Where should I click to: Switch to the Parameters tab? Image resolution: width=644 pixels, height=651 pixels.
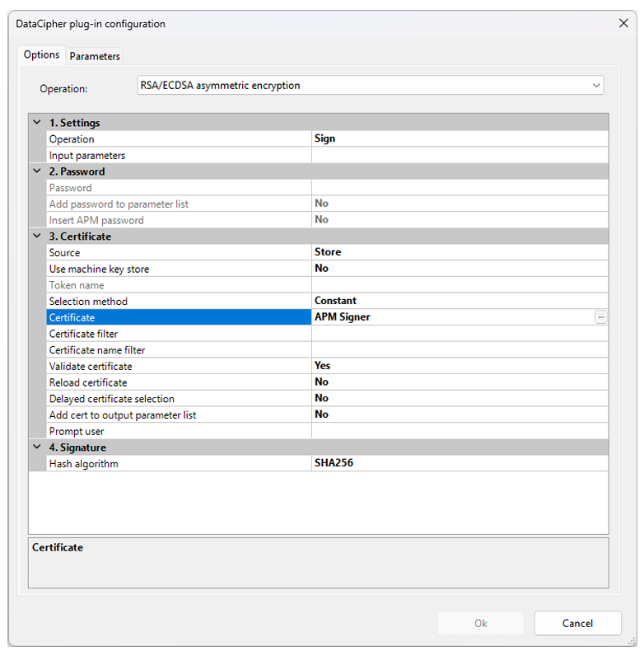click(95, 56)
